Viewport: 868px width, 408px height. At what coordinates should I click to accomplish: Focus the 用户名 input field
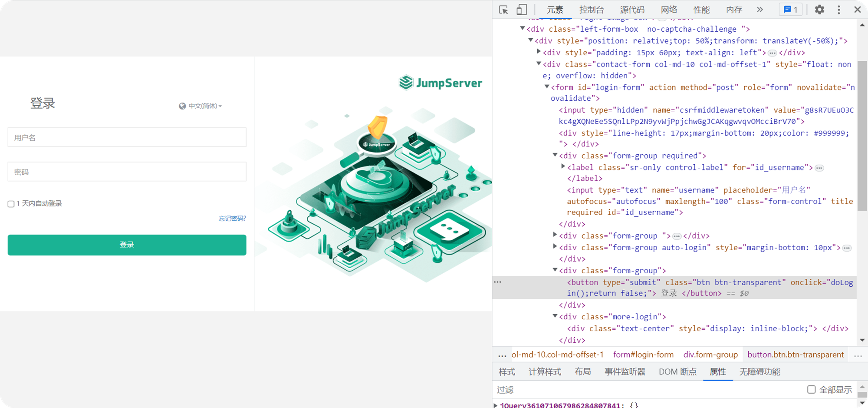127,137
